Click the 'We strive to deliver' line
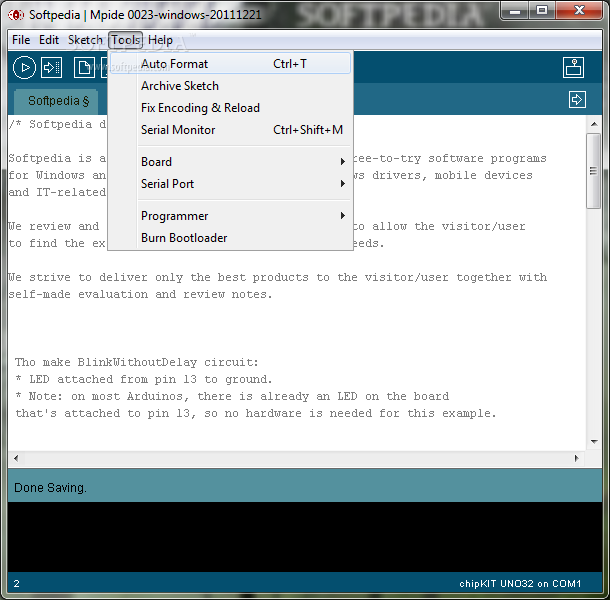The width and height of the screenshot is (610, 600). (x=278, y=277)
